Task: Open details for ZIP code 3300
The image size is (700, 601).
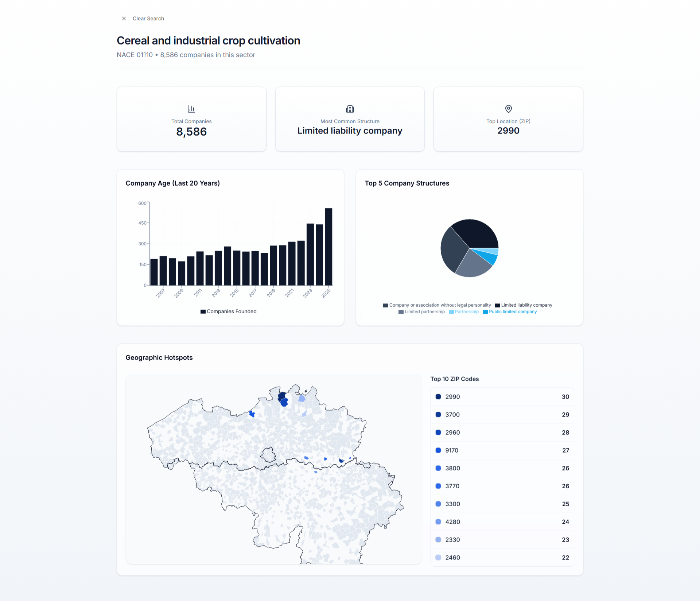Action: click(502, 504)
